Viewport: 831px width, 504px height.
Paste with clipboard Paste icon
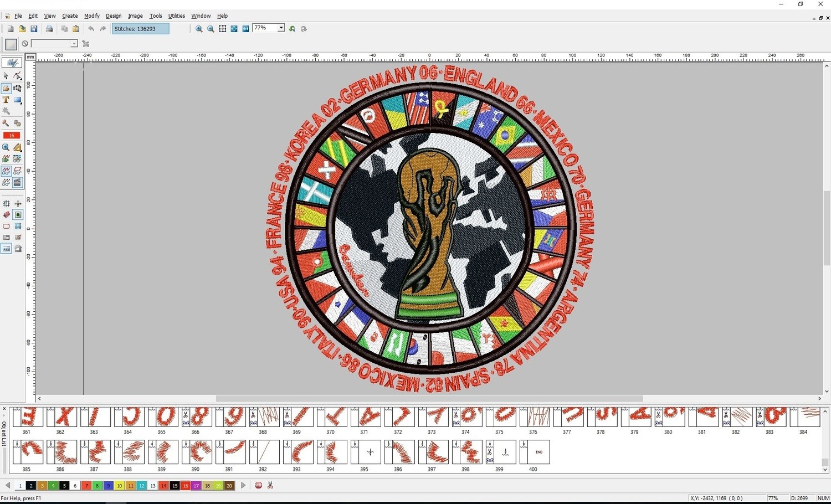(76, 29)
